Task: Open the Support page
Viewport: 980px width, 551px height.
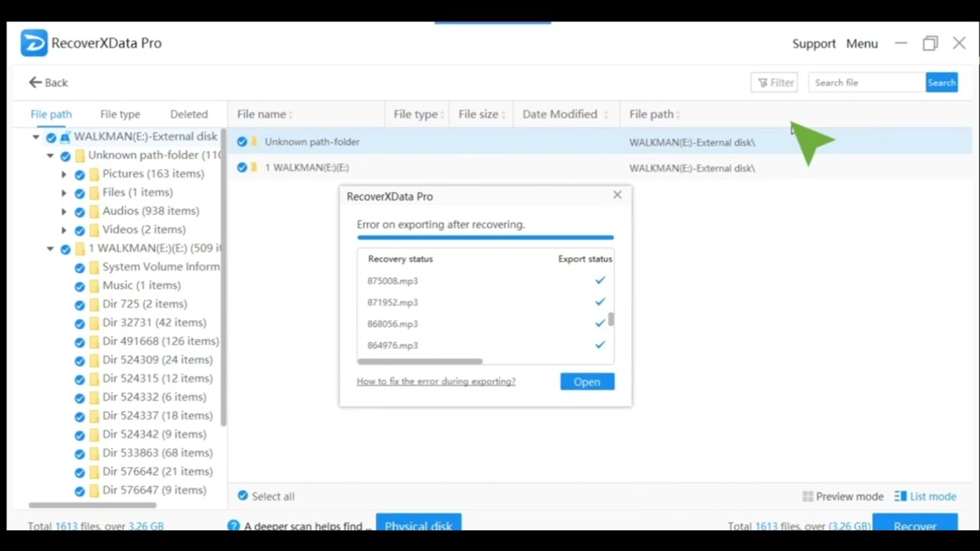Action: [x=814, y=44]
